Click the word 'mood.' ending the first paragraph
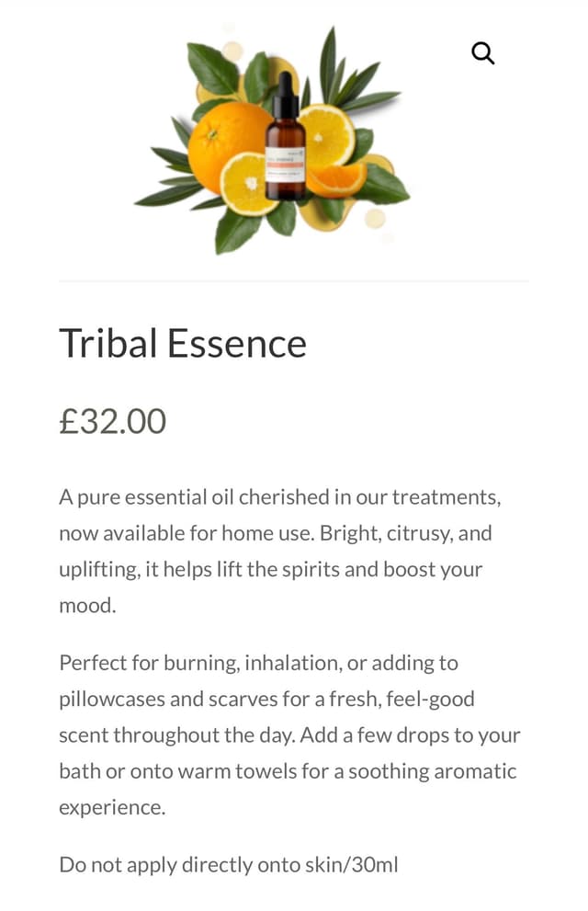 tap(88, 606)
